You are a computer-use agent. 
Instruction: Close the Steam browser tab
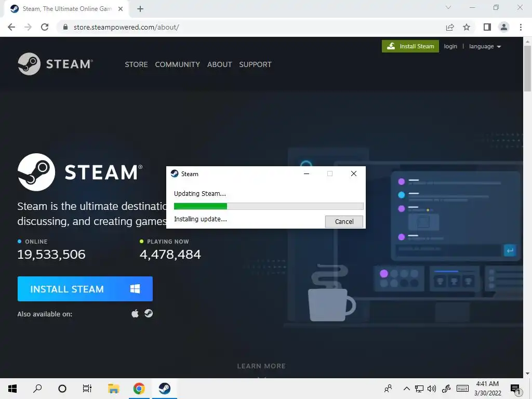point(121,9)
